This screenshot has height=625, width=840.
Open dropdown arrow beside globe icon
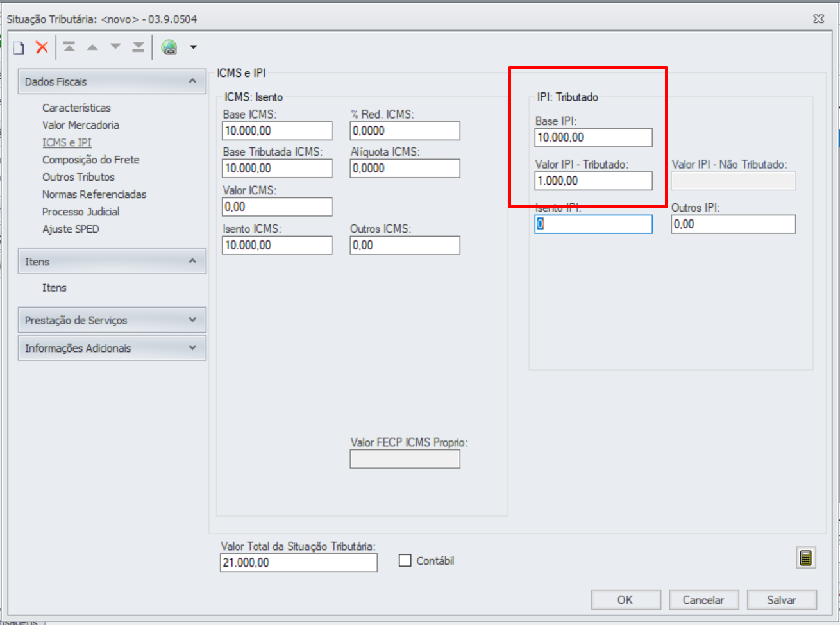point(193,47)
